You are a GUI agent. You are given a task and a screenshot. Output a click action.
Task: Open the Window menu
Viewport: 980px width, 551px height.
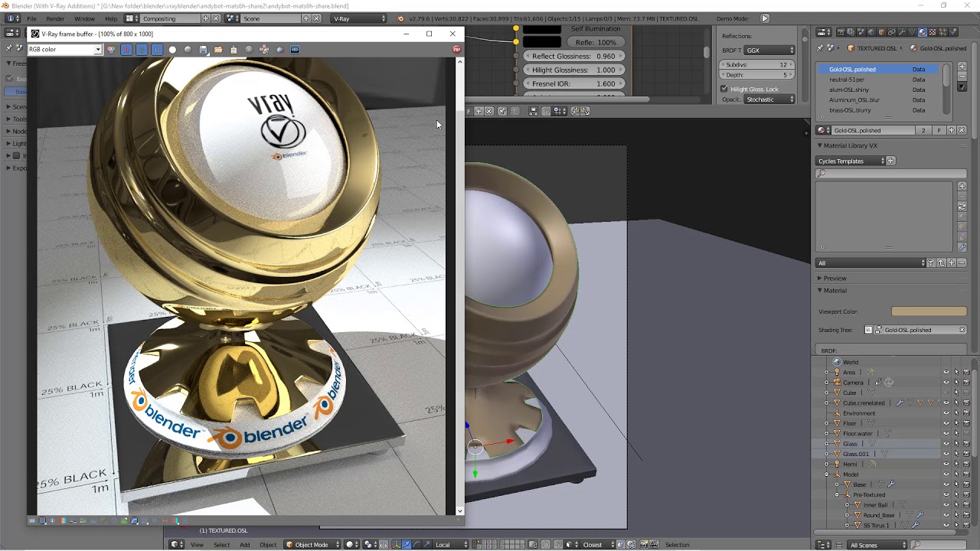tap(84, 18)
